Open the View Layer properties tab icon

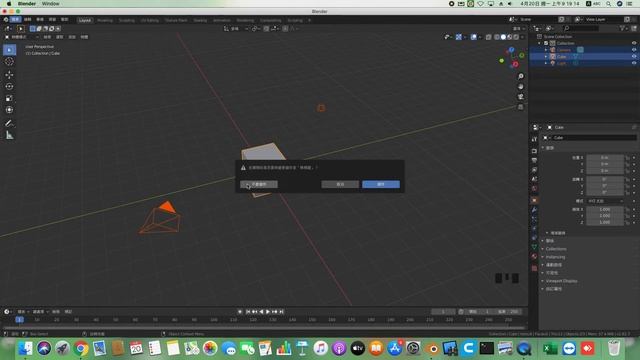[x=534, y=170]
